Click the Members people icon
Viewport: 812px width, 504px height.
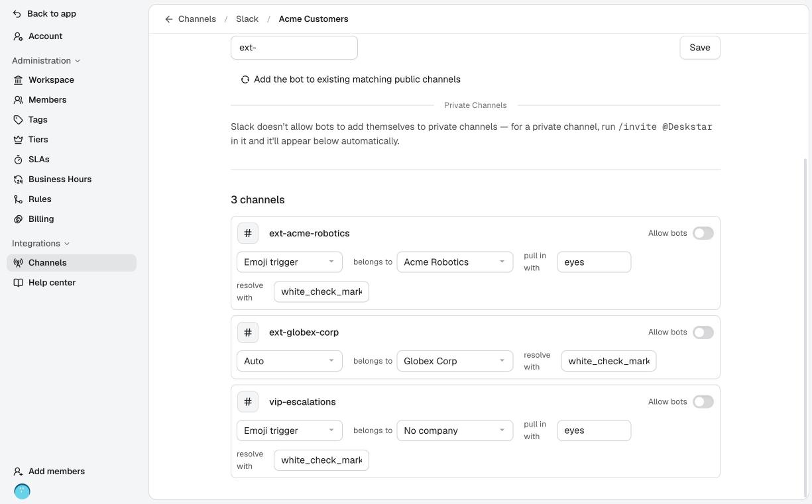click(x=18, y=100)
